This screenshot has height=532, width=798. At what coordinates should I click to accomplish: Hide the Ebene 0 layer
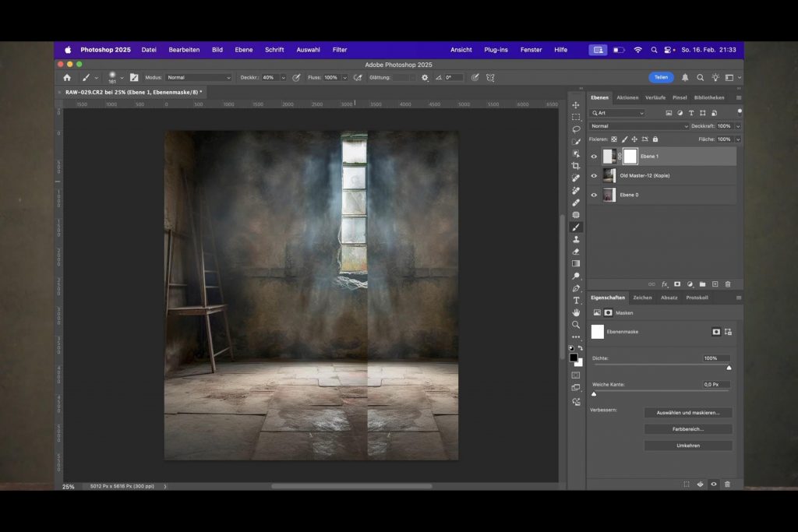[594, 195]
